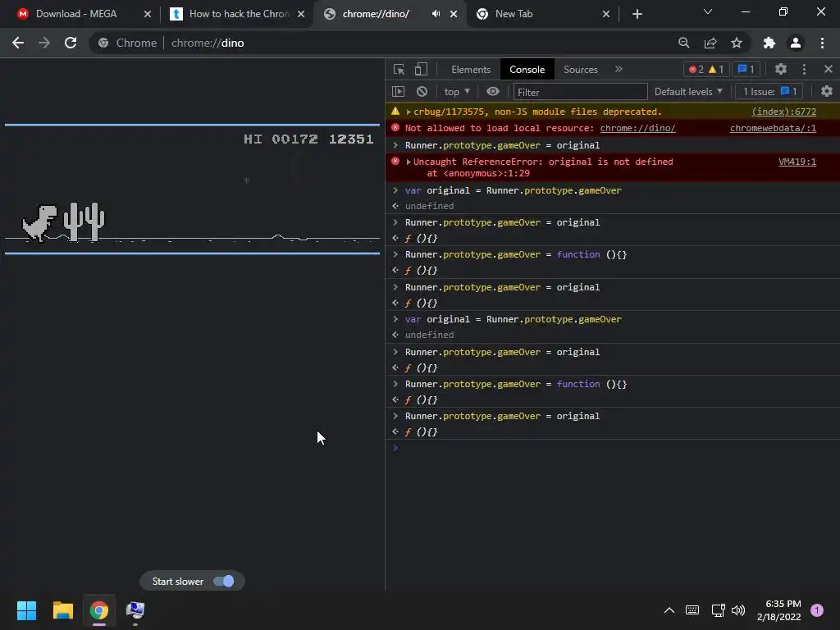Go back with the browser arrow
This screenshot has height=630, width=840.
pos(18,43)
